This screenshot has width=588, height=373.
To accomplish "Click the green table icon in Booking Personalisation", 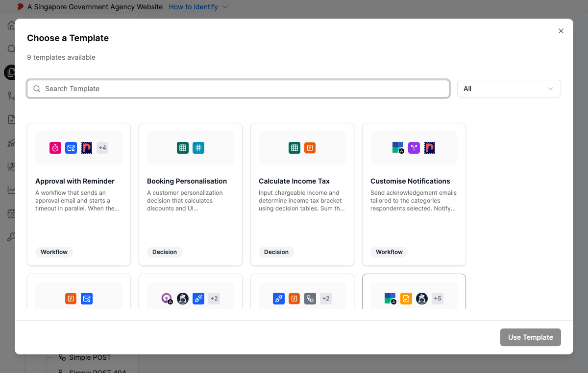I will (x=183, y=148).
